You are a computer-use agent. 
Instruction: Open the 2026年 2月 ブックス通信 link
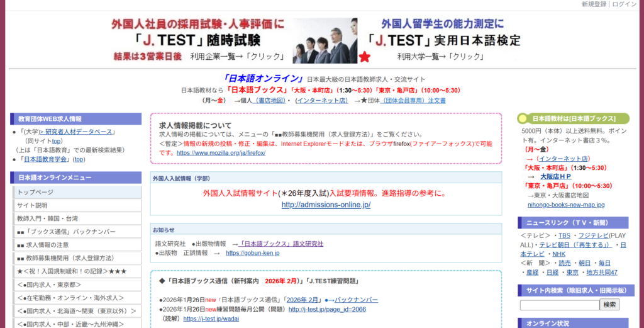pos(303,300)
